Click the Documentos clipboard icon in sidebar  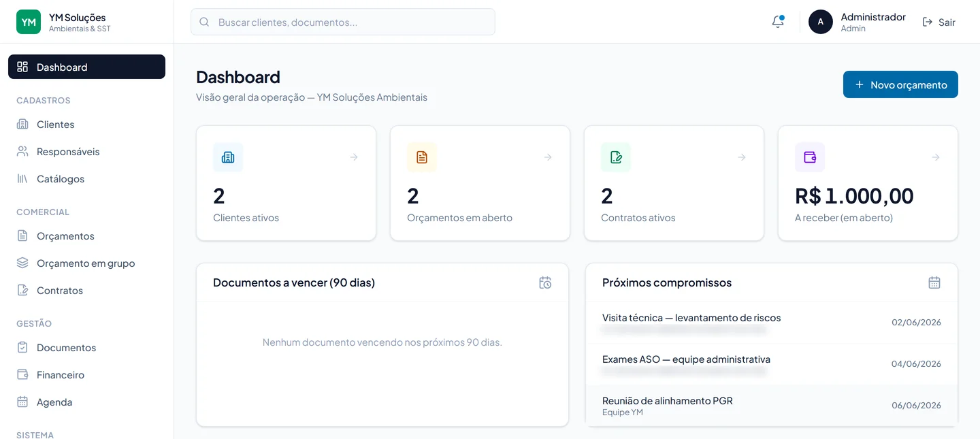click(22, 347)
